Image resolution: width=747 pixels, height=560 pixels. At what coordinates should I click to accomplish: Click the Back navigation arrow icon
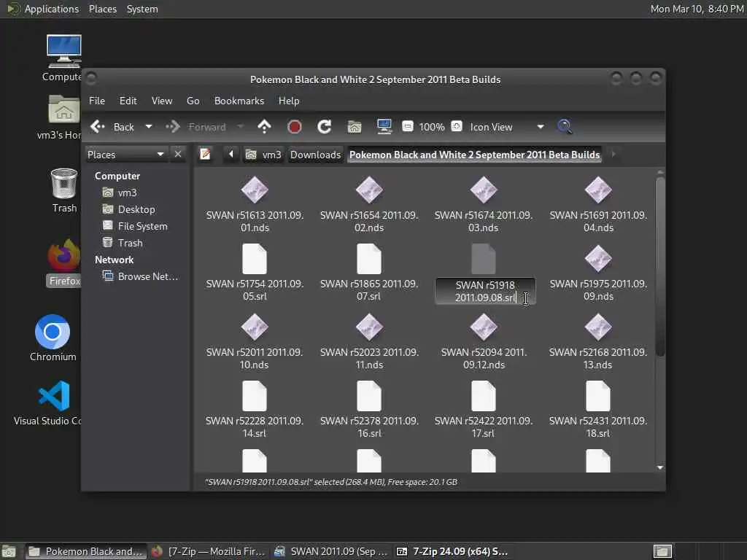point(98,127)
